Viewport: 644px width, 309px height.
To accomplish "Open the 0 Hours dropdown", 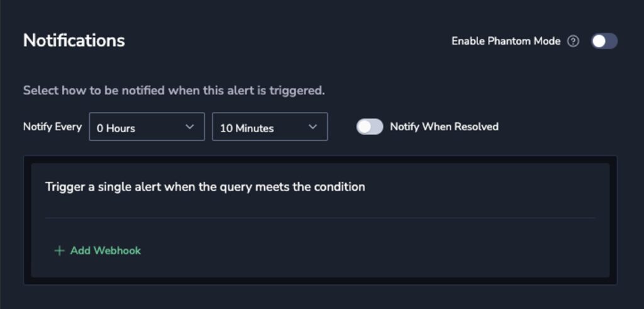I will tap(147, 126).
